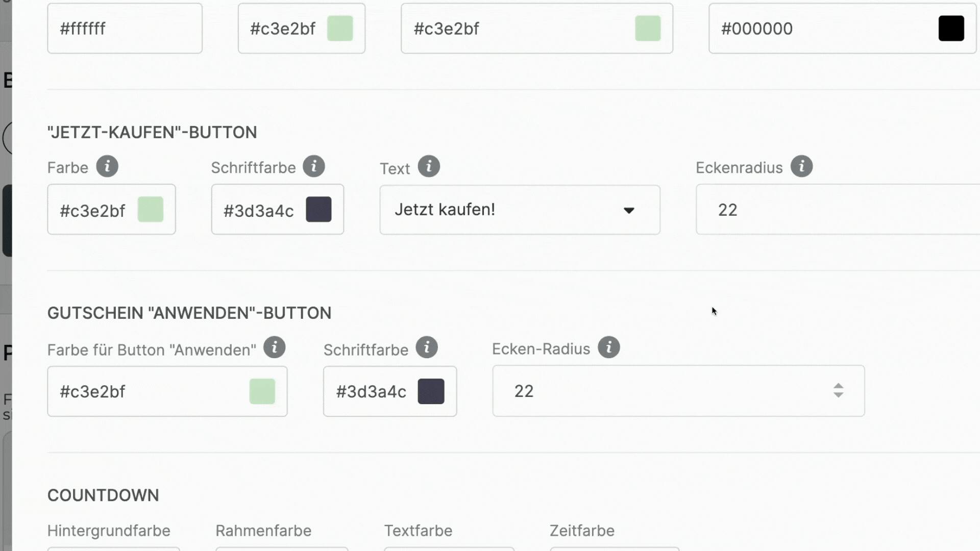Click info icon beside Eckenradius label
980x551 pixels.
[801, 166]
